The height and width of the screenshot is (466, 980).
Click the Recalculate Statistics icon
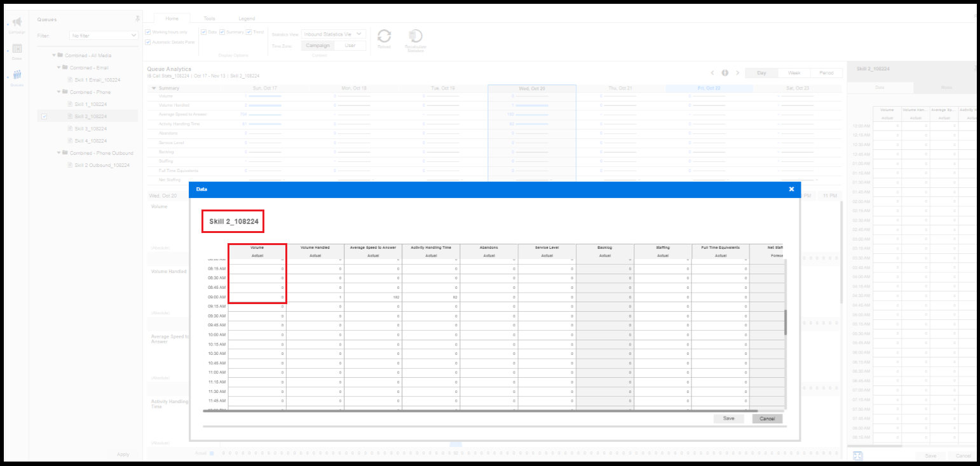point(416,36)
